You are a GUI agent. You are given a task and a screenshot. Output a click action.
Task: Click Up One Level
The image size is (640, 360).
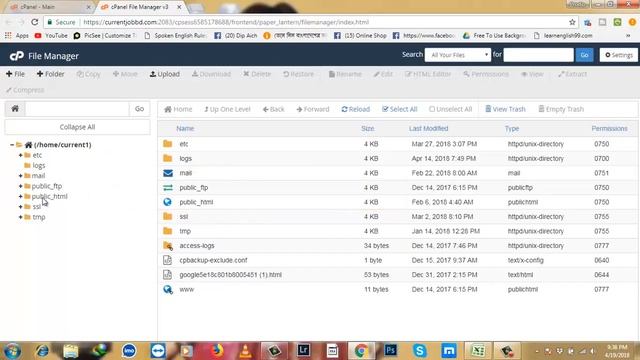[x=227, y=109]
